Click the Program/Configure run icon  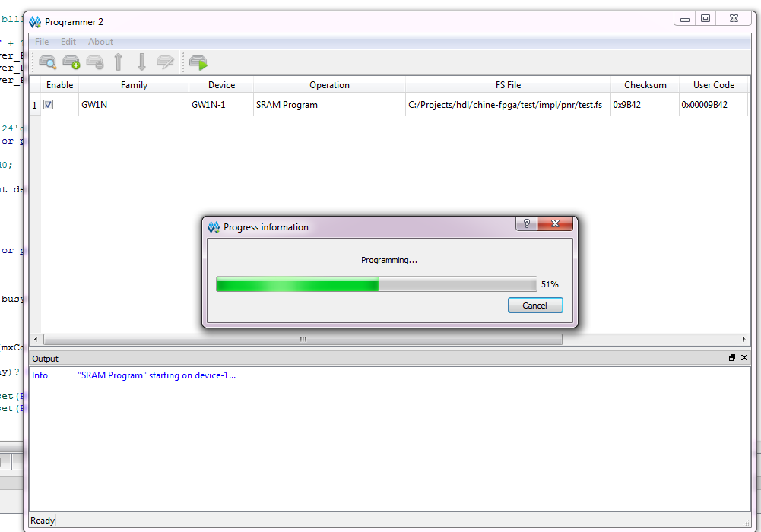tap(198, 62)
